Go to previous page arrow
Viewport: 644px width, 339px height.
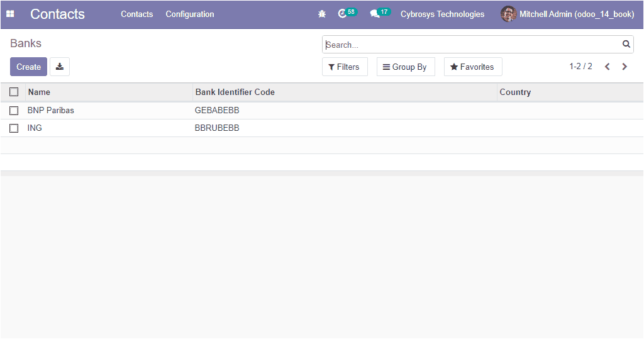click(x=607, y=67)
